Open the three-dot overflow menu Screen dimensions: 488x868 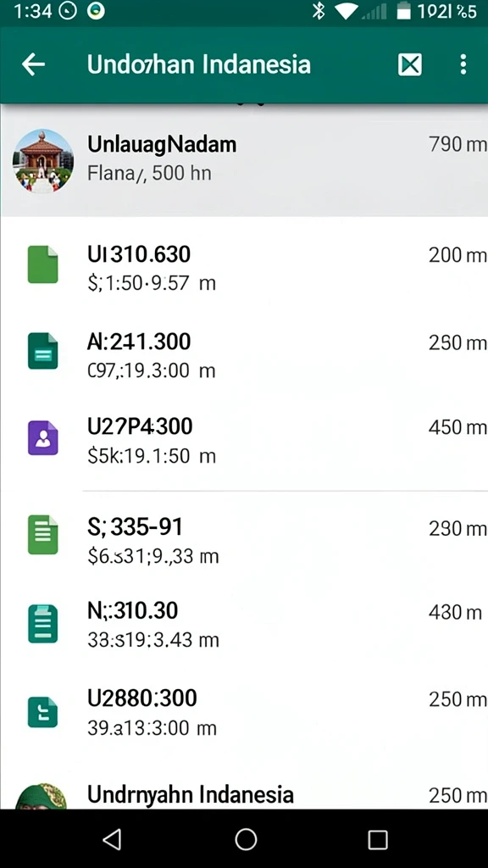pyautogui.click(x=463, y=64)
